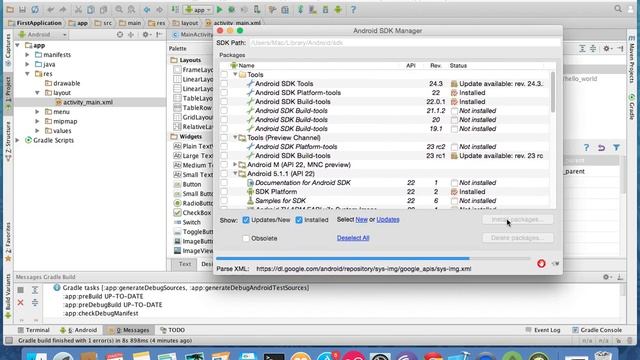Click the properties panel help question icon
This screenshot has height=360, width=640.
586,147
